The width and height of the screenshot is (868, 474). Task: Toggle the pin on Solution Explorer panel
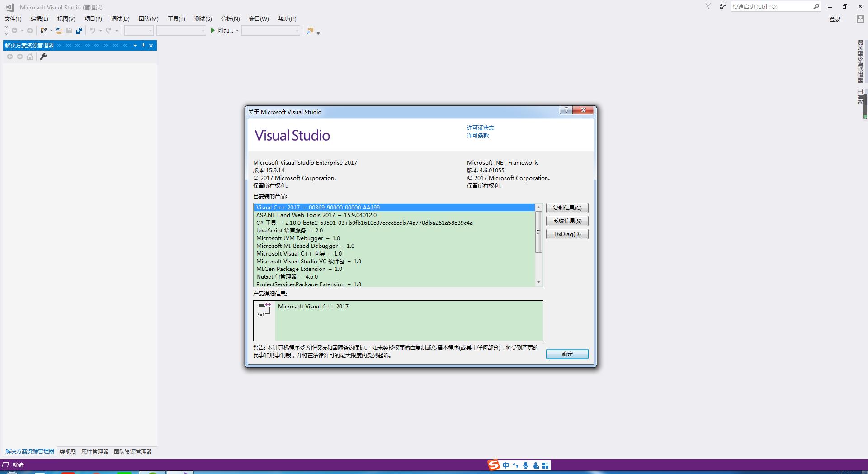[x=143, y=45]
